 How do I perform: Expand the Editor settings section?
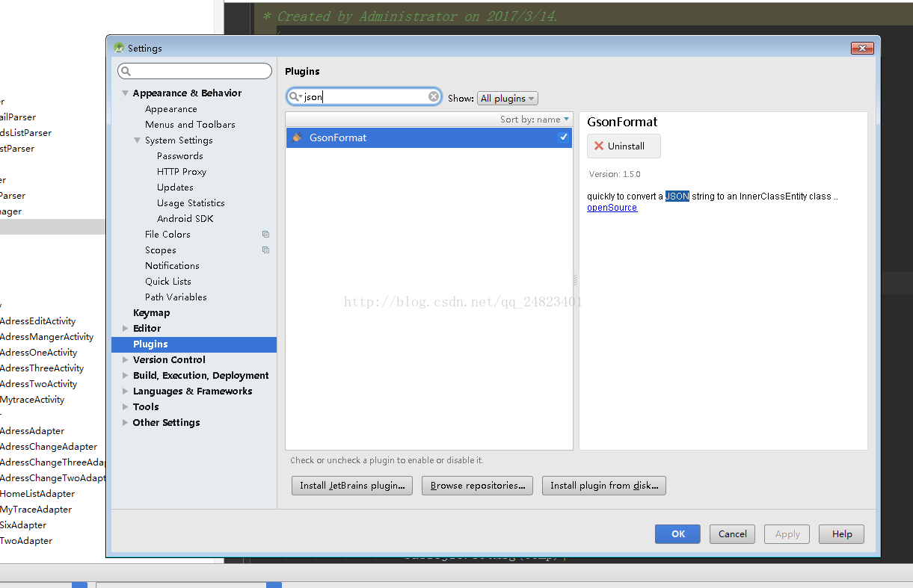[x=126, y=329]
